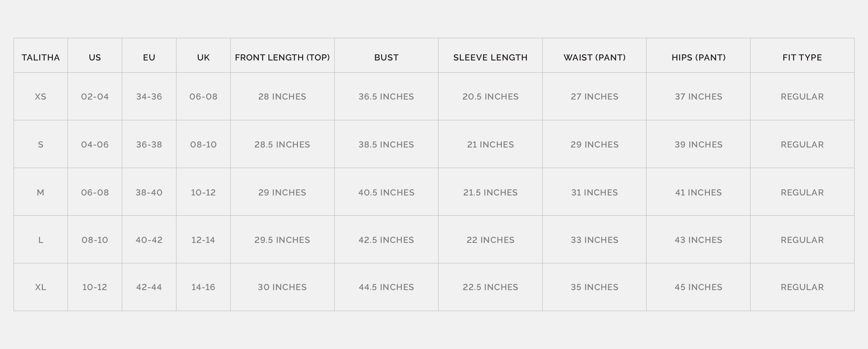Select the 36.5 INCHES bust cell
The image size is (868, 349).
tap(386, 97)
